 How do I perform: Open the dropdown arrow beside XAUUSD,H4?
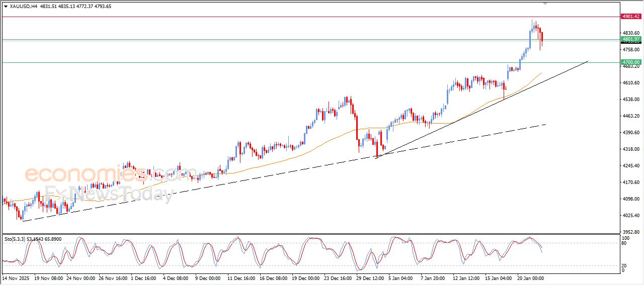pyautogui.click(x=6, y=7)
